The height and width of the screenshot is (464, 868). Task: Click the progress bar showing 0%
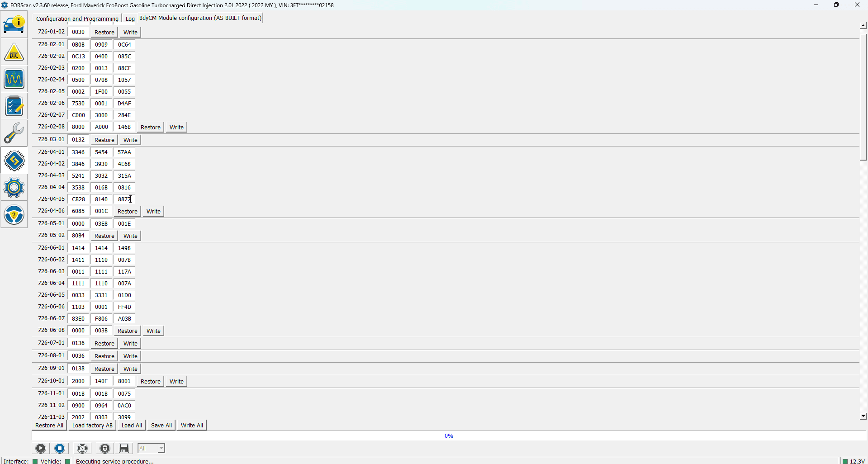(x=449, y=436)
